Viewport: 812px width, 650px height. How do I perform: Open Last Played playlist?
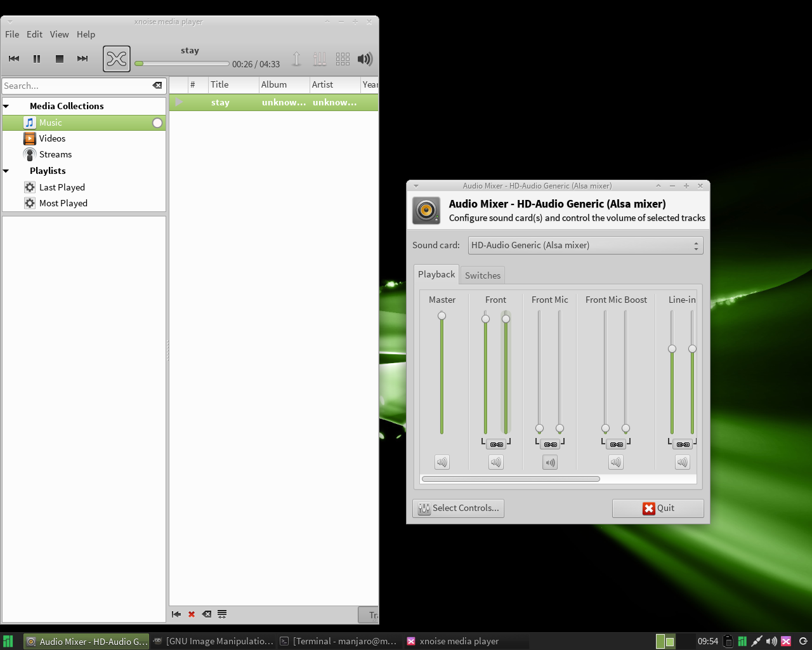coord(84,187)
